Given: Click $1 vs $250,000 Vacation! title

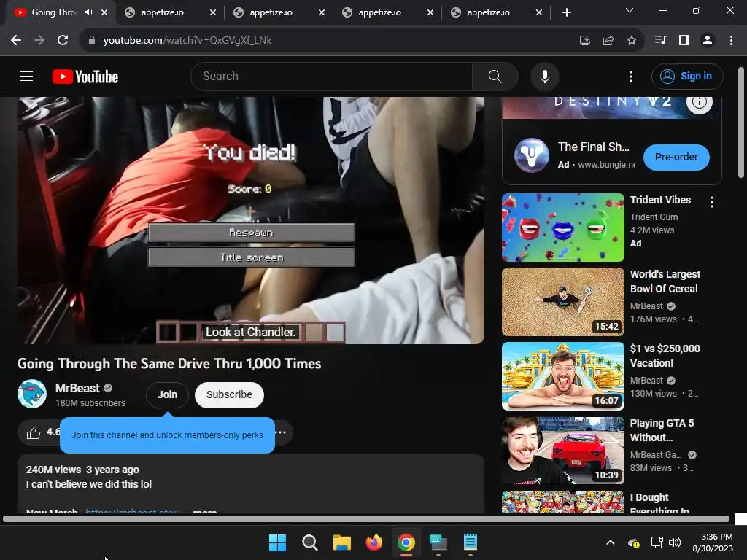Looking at the screenshot, I should coord(665,356).
